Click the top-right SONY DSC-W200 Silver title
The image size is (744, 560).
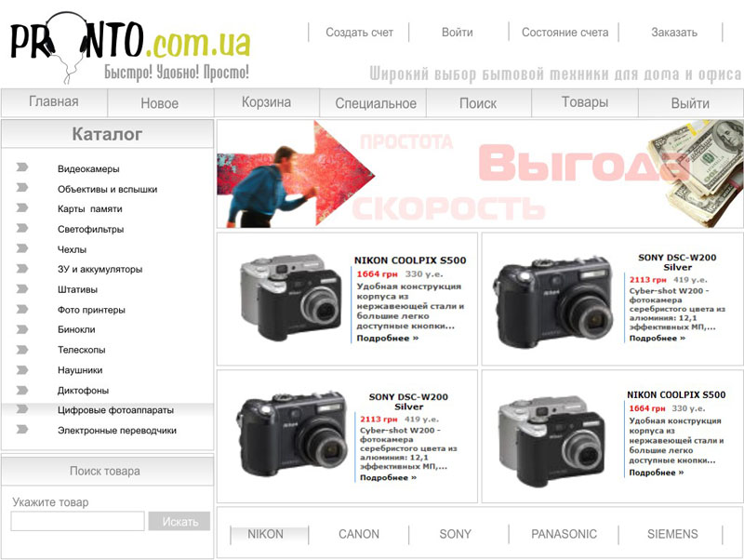click(677, 262)
